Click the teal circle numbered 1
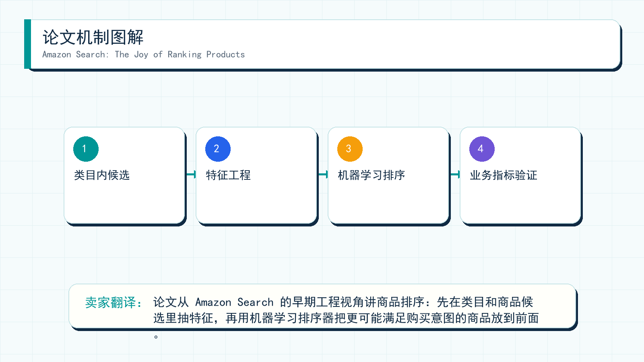The image size is (644, 362). pos(86,149)
